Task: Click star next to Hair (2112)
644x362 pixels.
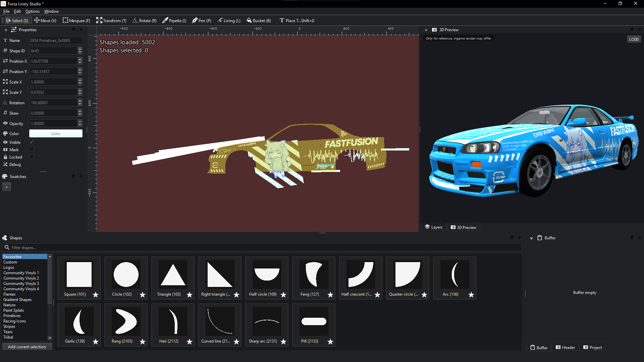Action: click(190, 342)
